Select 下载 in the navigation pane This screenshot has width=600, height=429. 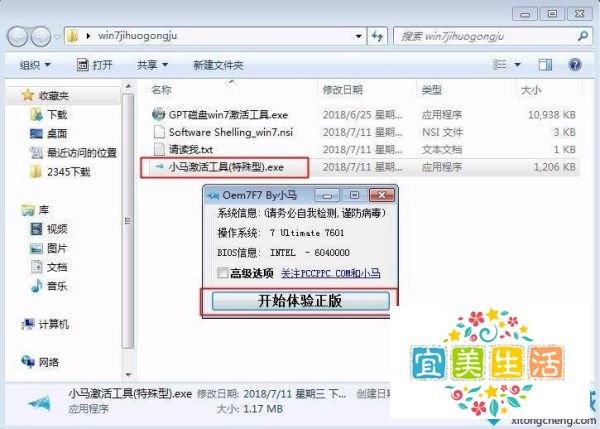(57, 114)
